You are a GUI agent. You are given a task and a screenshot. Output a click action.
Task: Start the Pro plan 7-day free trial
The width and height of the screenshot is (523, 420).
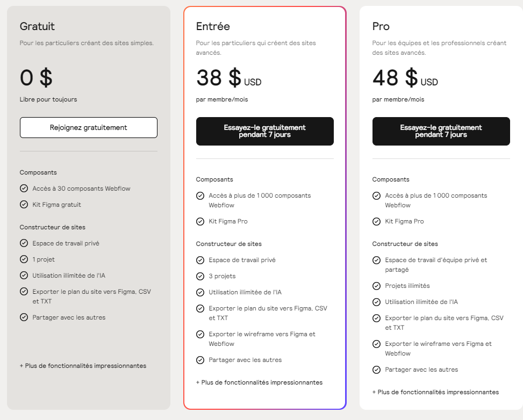click(x=441, y=132)
